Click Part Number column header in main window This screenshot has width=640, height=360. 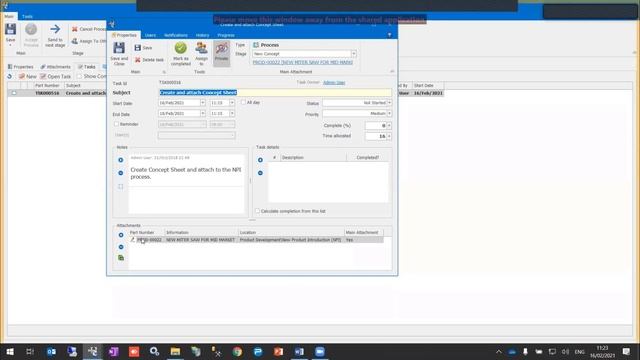[x=48, y=86]
